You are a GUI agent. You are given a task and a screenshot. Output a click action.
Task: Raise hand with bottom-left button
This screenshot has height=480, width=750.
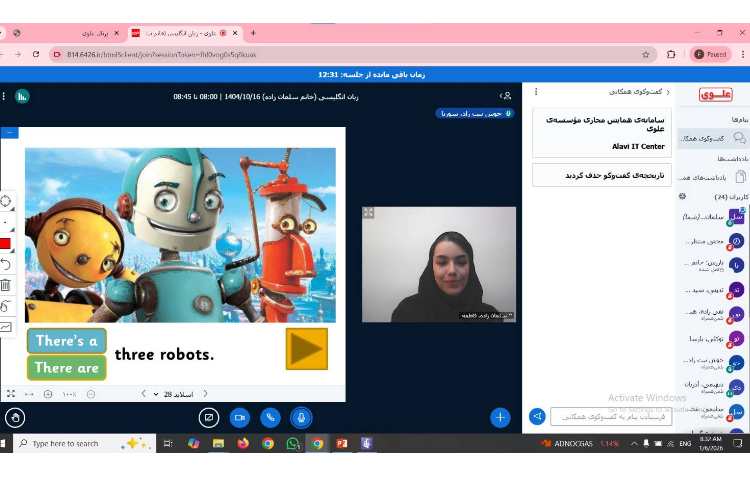[15, 418]
